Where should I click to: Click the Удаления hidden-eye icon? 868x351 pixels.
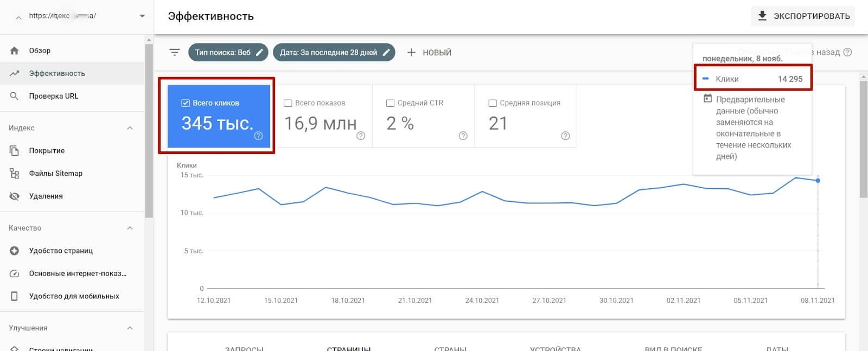pyautogui.click(x=15, y=196)
